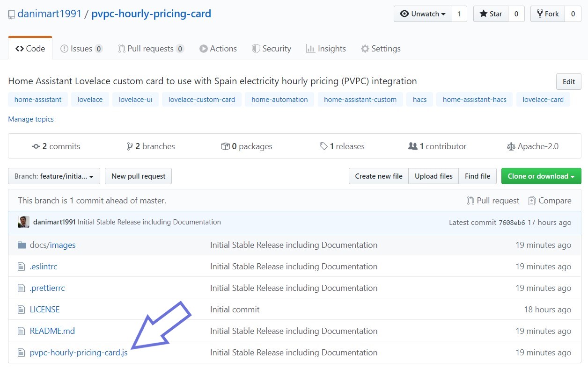Open the Actions tab

[x=218, y=48]
